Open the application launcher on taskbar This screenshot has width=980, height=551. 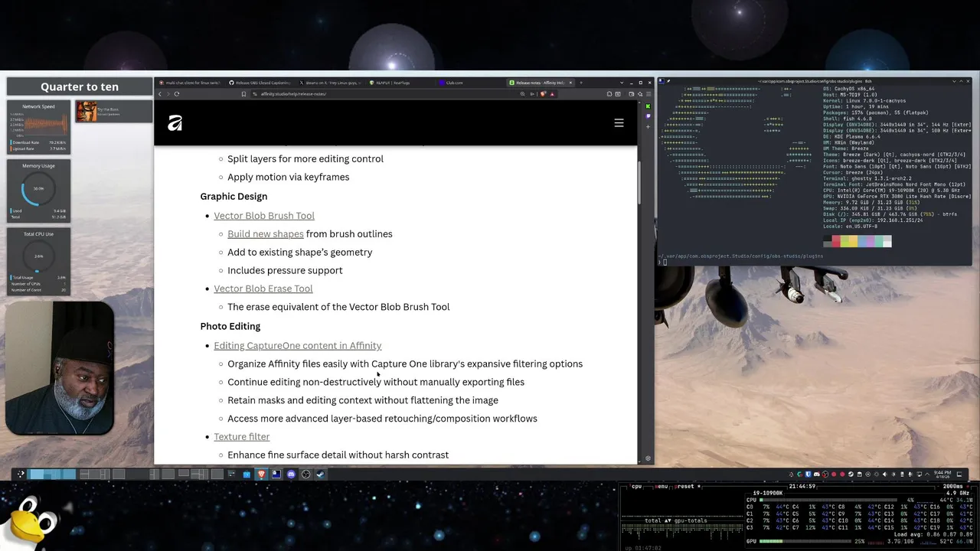click(21, 474)
